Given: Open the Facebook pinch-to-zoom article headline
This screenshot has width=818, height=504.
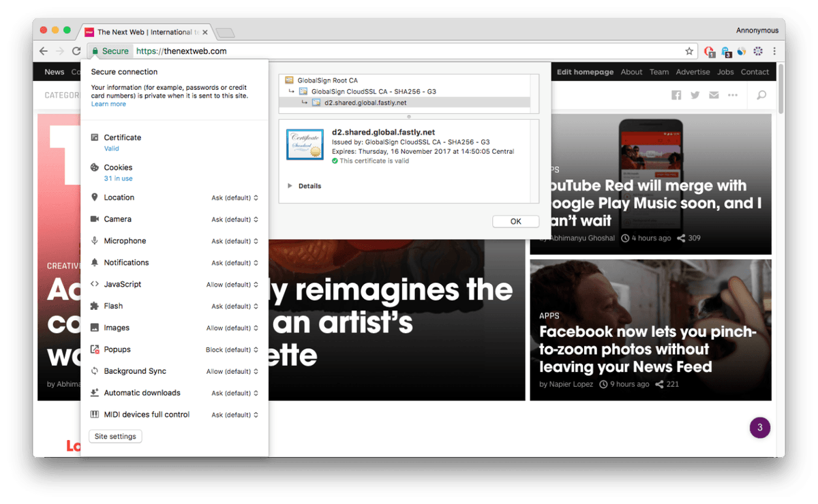Looking at the screenshot, I should click(x=648, y=349).
